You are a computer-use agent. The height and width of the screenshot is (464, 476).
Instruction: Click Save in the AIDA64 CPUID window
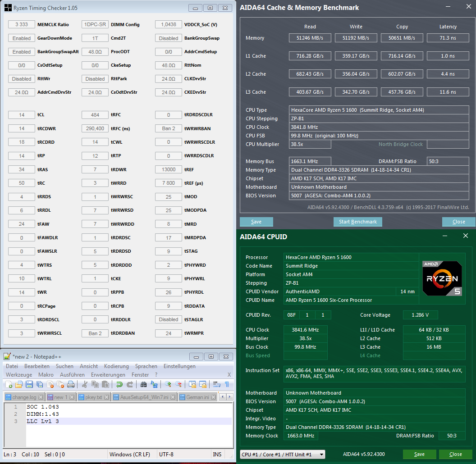[419, 454]
